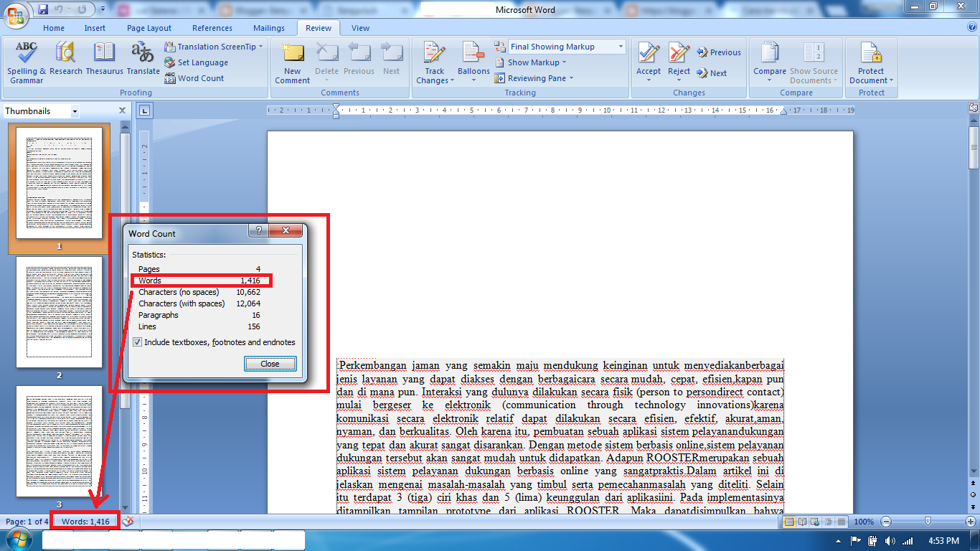Open the References ribbon tab
Screen dimensions: 980x551
(212, 27)
